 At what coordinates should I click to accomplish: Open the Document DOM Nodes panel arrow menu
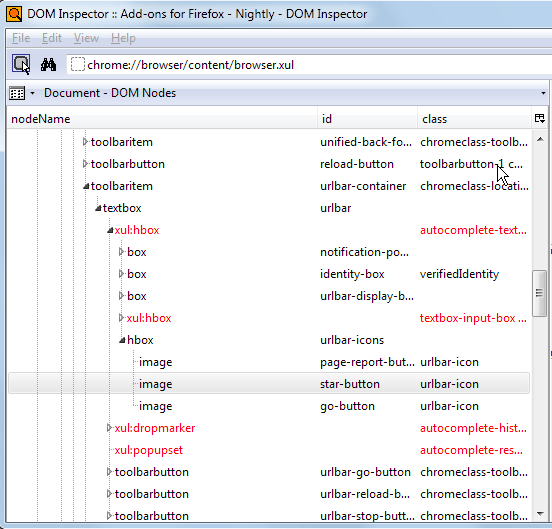[543, 93]
